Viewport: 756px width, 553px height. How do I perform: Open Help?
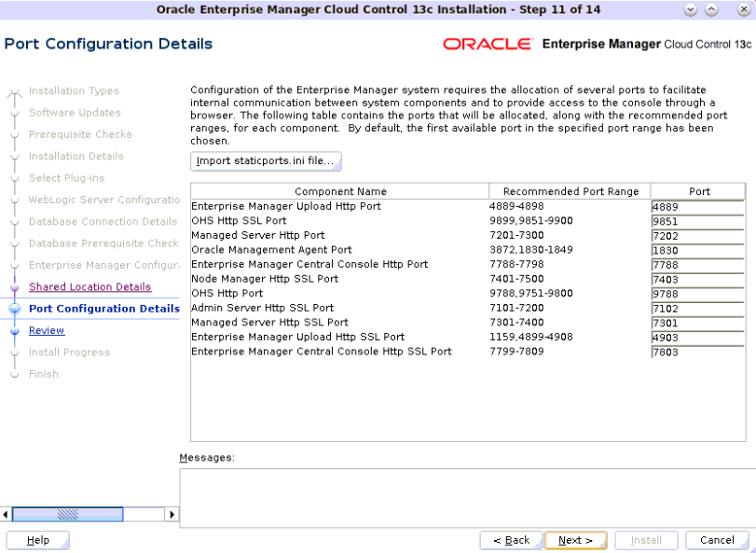point(37,540)
